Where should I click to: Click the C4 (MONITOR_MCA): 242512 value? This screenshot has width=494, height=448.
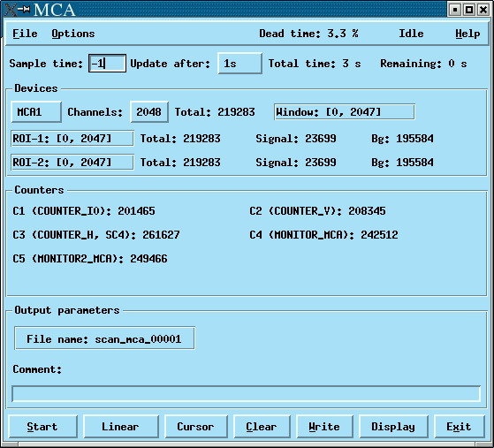pos(323,235)
